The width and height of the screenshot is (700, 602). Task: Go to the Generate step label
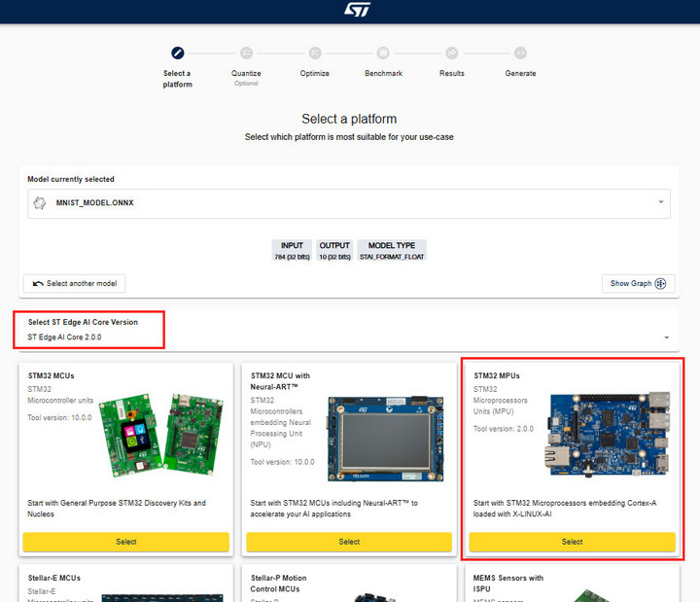(x=520, y=73)
